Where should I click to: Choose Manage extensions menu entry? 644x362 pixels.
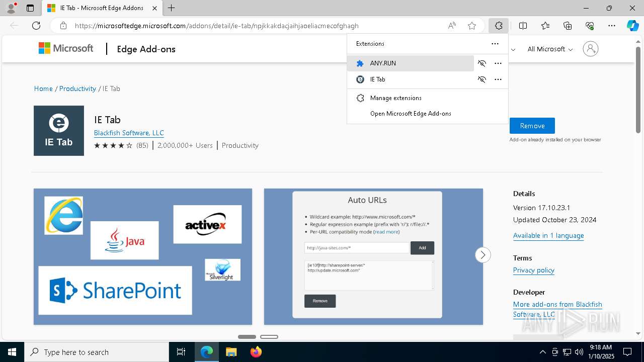pyautogui.click(x=428, y=98)
